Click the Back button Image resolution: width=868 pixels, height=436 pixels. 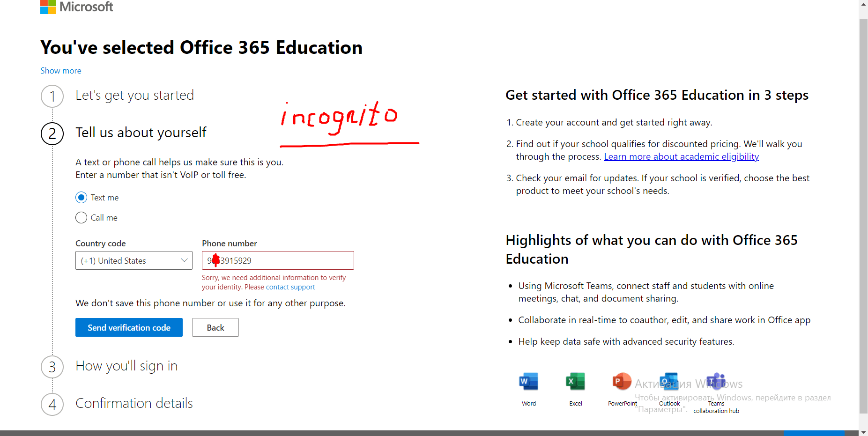(215, 327)
